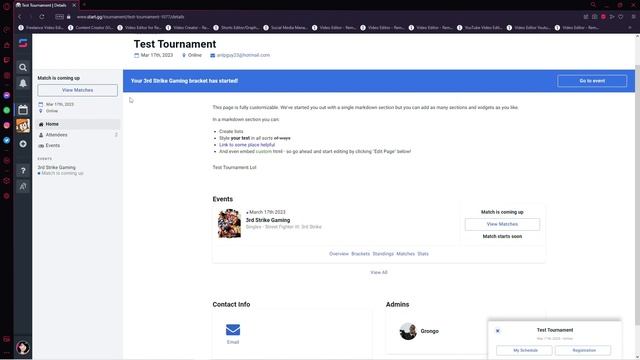Click the Email label under Contact Info
This screenshot has height=360, width=640.
coord(233,342)
